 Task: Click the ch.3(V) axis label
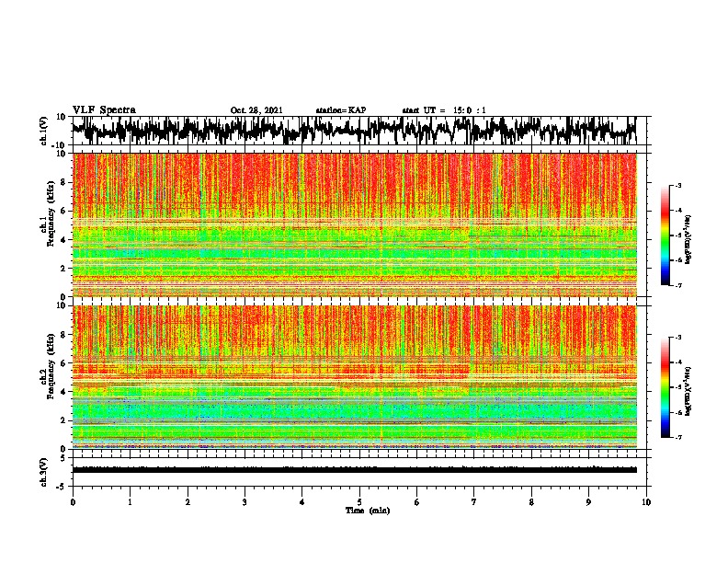44,472
